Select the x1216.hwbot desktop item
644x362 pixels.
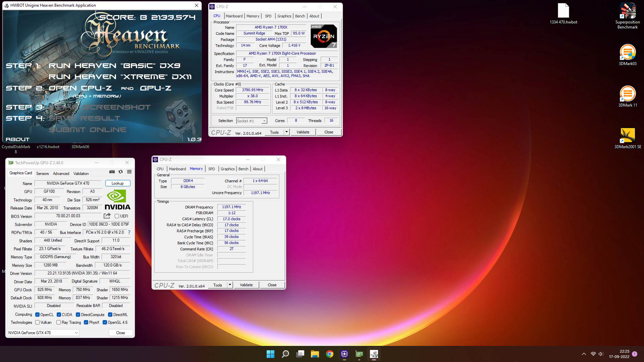(48, 147)
